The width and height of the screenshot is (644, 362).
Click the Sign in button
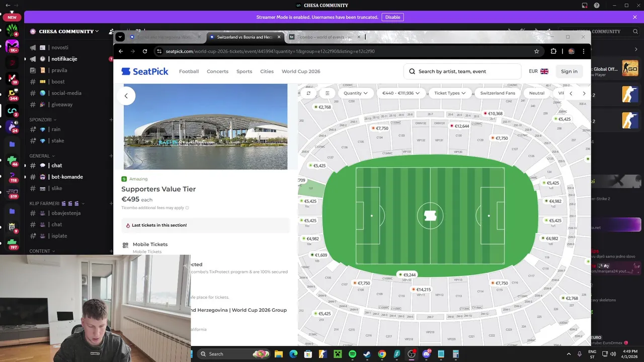[569, 71]
